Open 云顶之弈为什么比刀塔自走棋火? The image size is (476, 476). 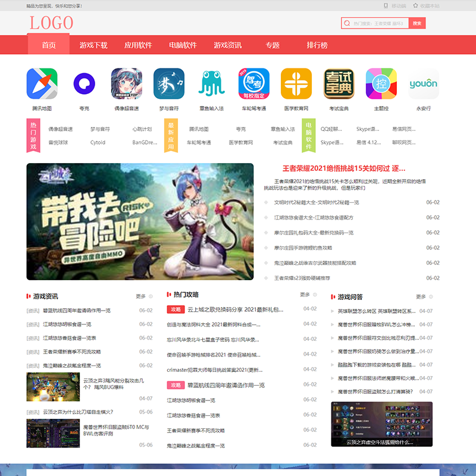pos(78,412)
